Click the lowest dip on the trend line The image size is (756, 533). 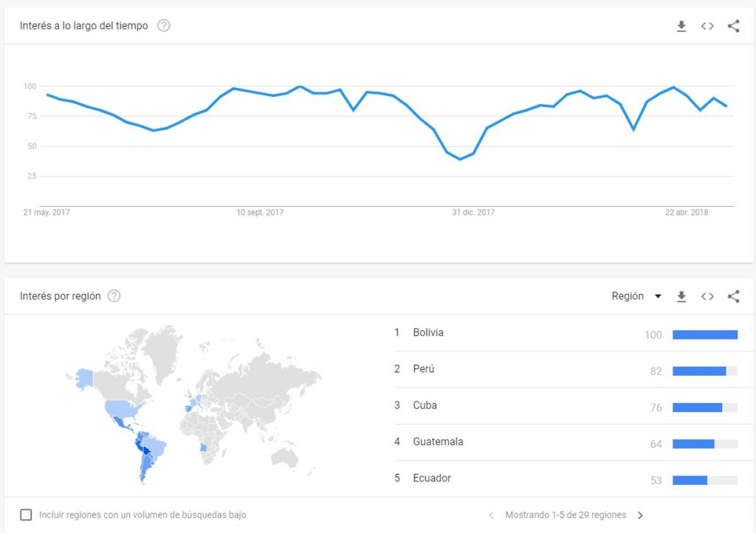(460, 159)
